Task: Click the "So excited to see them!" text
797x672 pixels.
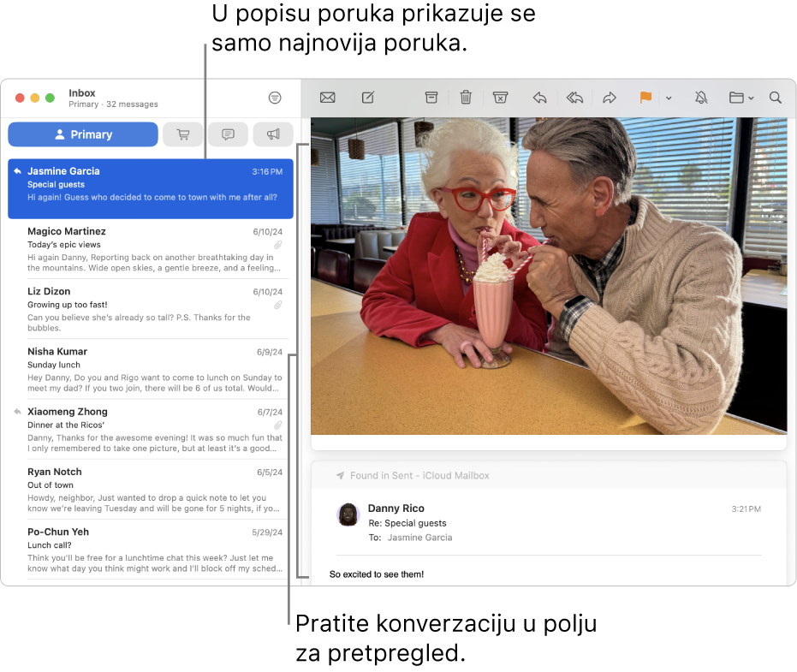Action: [x=377, y=574]
